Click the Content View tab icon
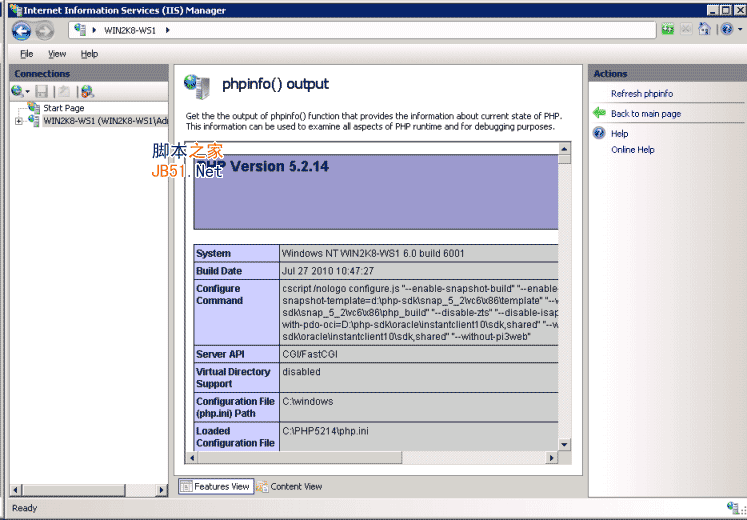The width and height of the screenshot is (747, 520). [x=262, y=486]
